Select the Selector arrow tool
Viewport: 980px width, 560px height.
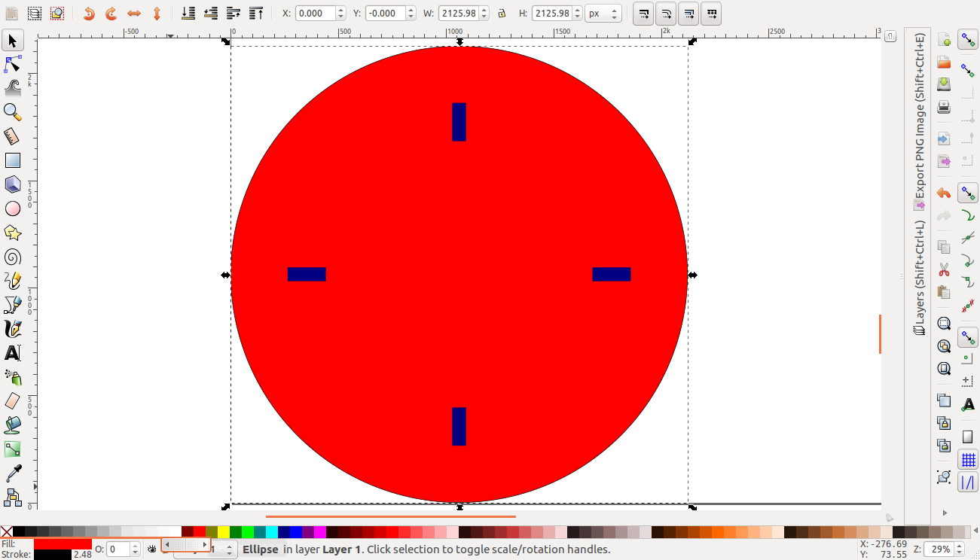[x=13, y=40]
